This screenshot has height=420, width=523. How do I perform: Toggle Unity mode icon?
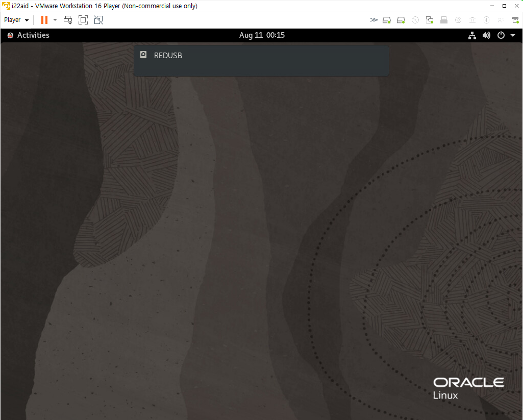point(98,20)
